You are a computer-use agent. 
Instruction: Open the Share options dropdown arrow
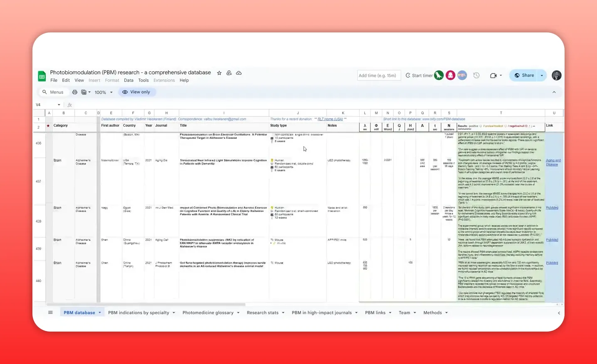click(542, 75)
